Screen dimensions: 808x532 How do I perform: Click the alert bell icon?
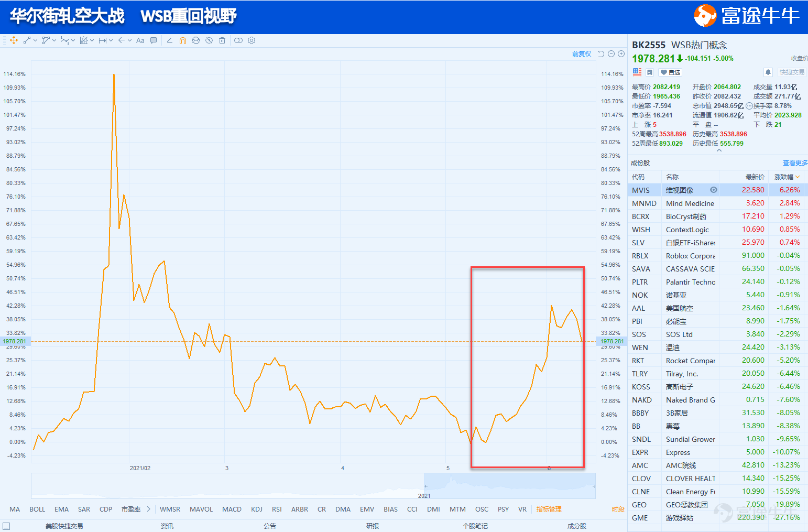click(x=768, y=72)
